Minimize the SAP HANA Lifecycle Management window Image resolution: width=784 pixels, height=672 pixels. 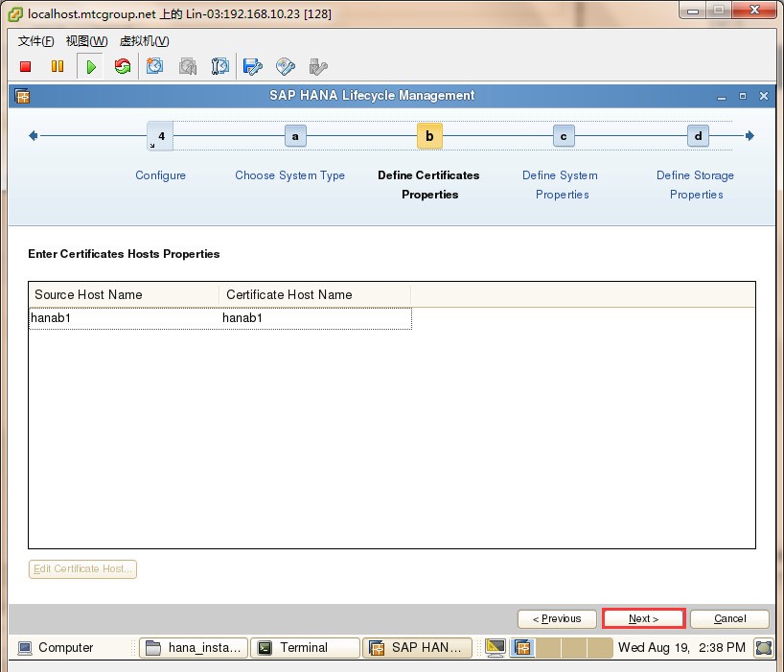[x=722, y=96]
